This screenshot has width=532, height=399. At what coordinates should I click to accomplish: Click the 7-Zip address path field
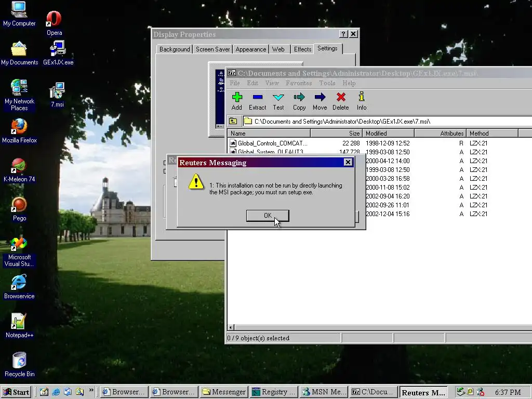pyautogui.click(x=387, y=122)
